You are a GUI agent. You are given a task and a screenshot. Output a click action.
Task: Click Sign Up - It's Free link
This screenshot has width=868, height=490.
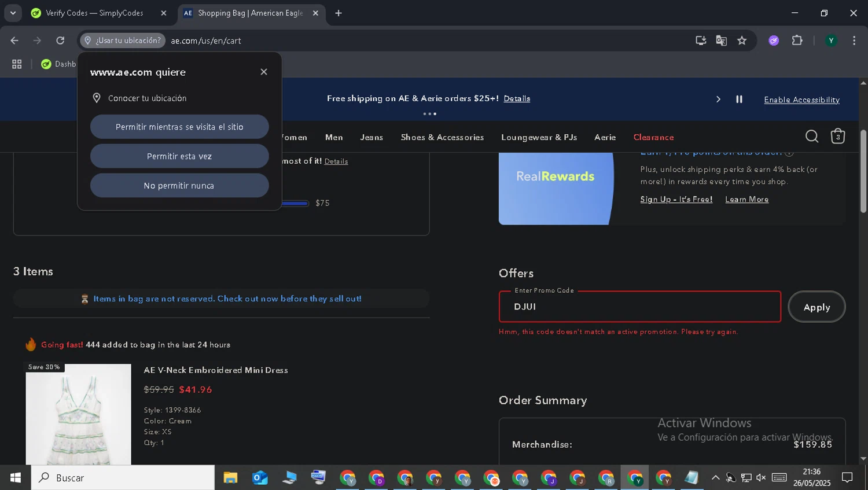pyautogui.click(x=676, y=199)
